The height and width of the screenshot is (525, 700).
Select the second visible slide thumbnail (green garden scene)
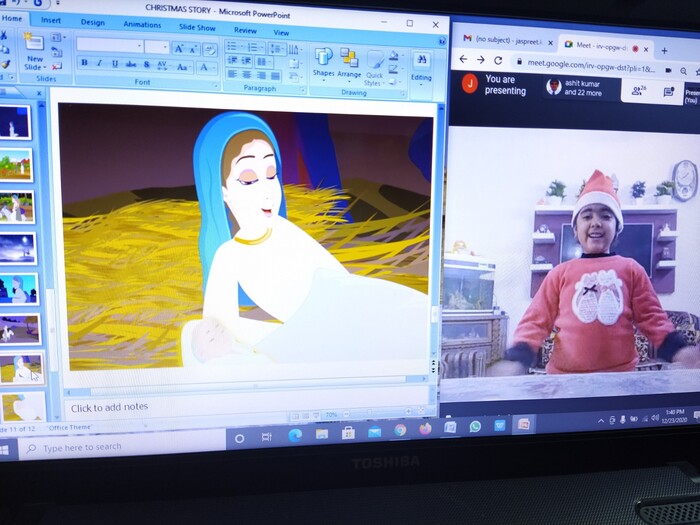click(17, 165)
